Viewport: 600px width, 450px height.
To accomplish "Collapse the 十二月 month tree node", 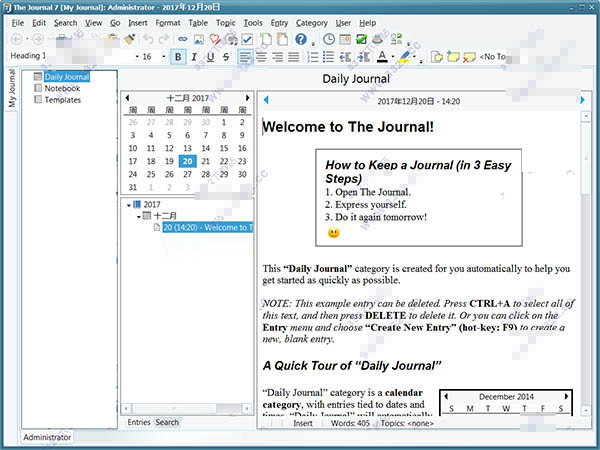I will [139, 217].
